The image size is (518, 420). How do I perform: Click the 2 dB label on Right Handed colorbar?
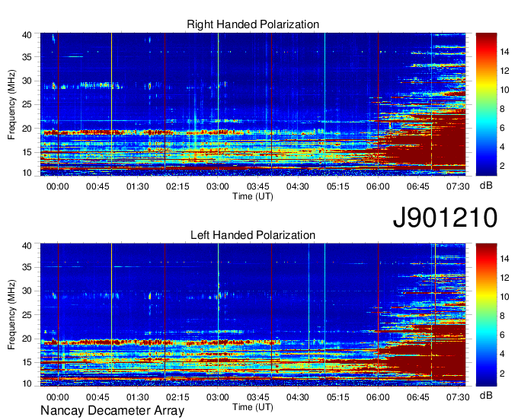click(x=502, y=166)
